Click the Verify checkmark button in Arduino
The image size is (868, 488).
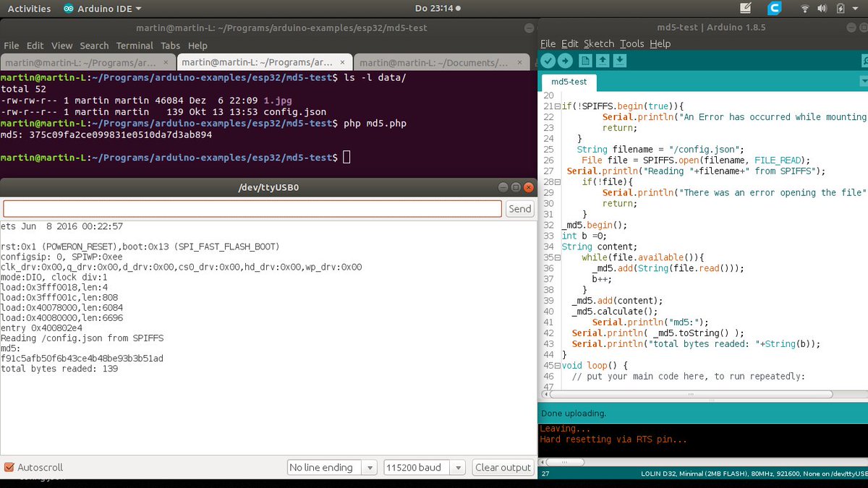tap(548, 61)
